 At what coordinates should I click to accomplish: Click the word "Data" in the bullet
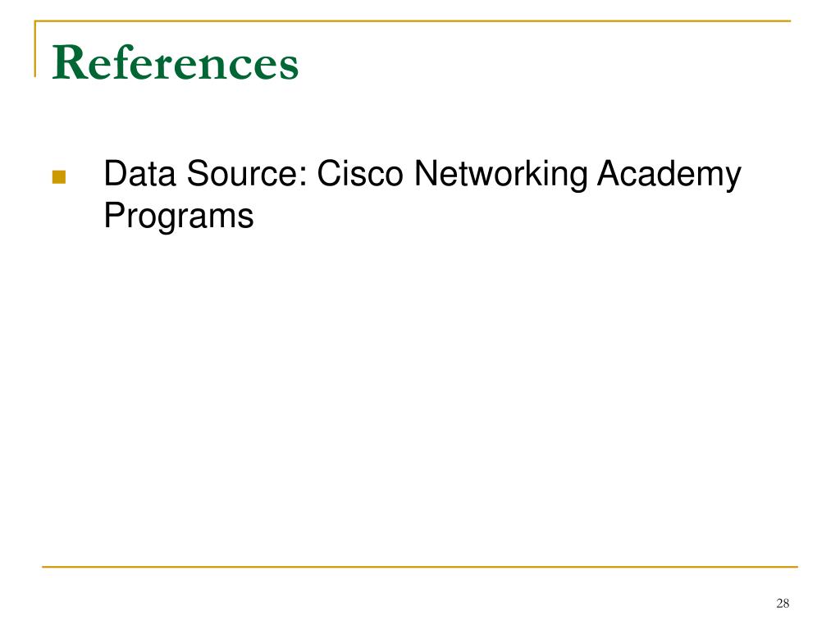139,174
